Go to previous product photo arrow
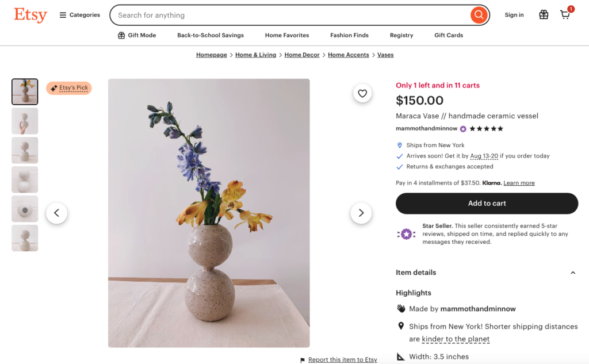The image size is (589, 364). coord(56,213)
